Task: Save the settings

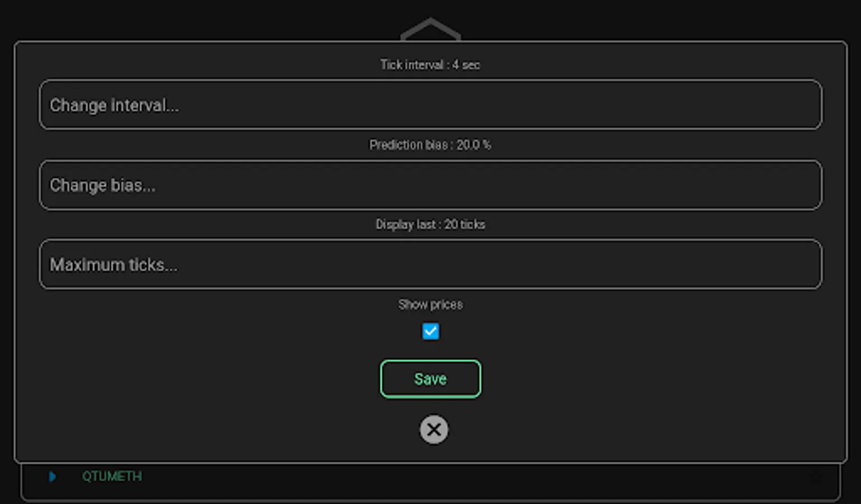Action: (x=430, y=379)
